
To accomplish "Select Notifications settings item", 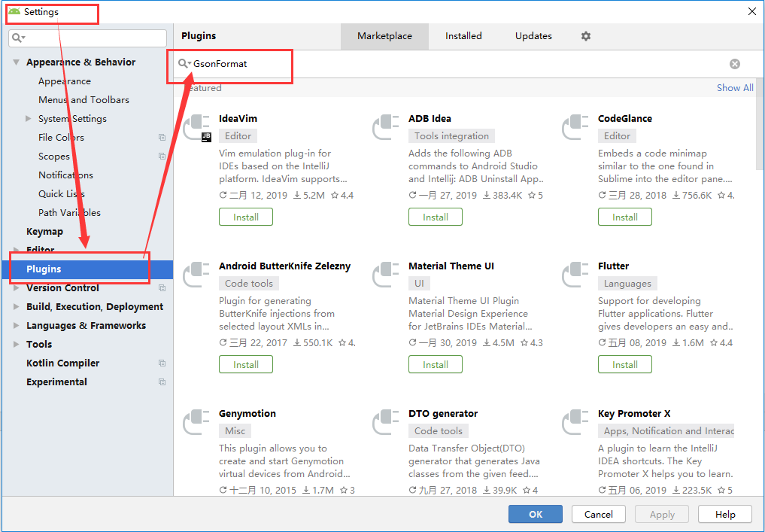I will click(66, 175).
